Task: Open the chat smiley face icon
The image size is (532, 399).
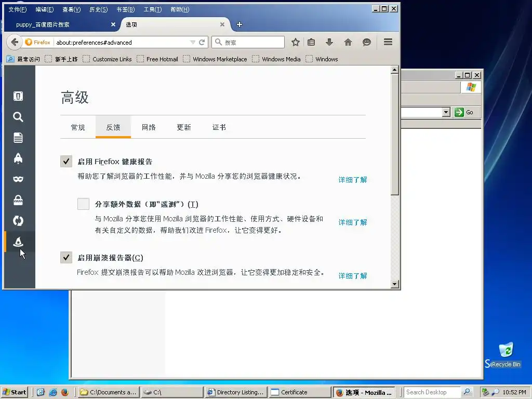Action: (x=366, y=42)
